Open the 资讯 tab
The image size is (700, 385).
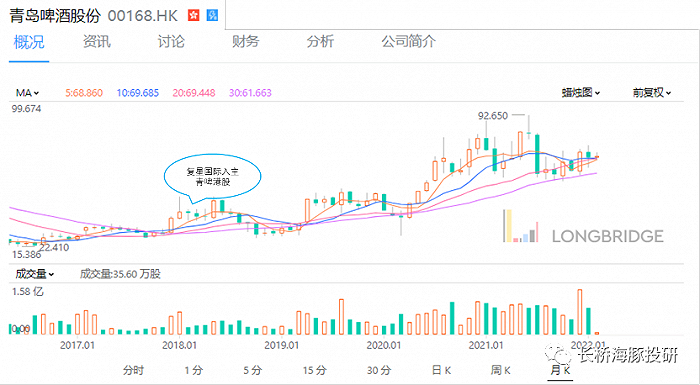click(96, 42)
